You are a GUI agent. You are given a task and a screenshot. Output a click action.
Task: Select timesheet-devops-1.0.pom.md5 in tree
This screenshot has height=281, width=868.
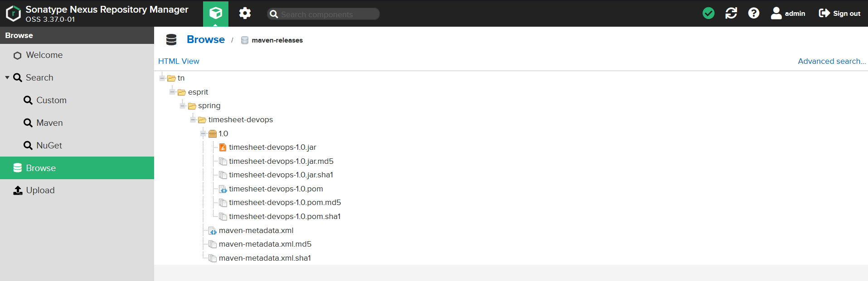click(285, 202)
